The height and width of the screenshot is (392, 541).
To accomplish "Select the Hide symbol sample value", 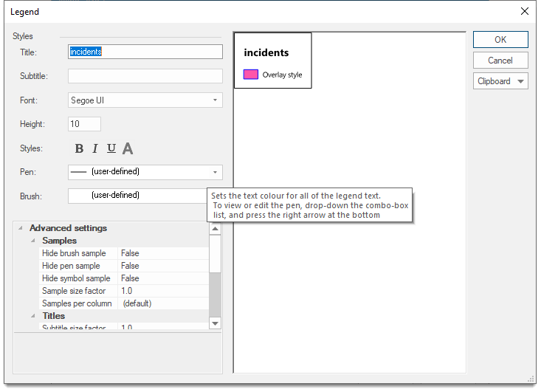I will pyautogui.click(x=163, y=278).
